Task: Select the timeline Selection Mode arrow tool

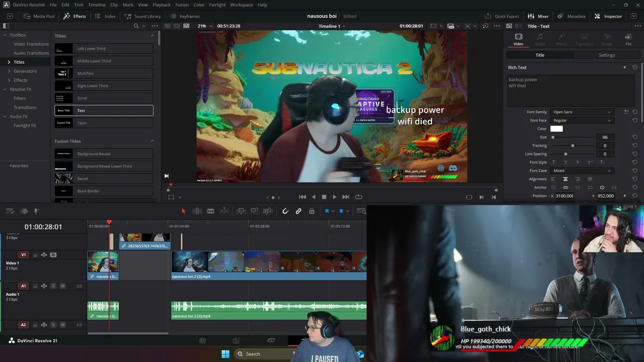Action: [x=183, y=211]
